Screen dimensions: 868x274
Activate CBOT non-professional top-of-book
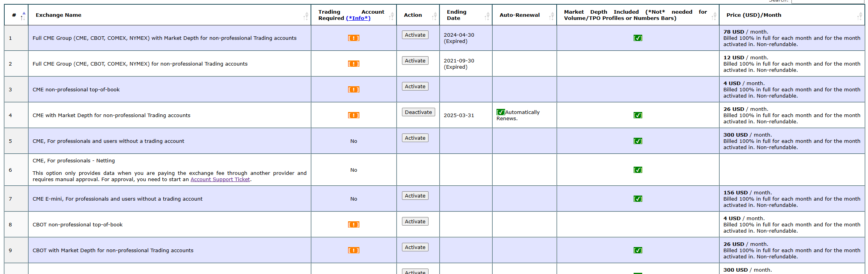[415, 221]
